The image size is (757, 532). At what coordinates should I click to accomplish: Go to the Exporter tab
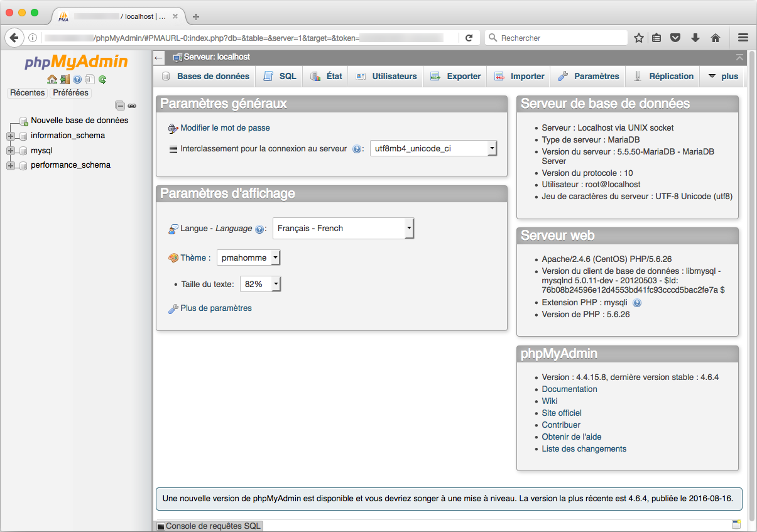click(455, 76)
